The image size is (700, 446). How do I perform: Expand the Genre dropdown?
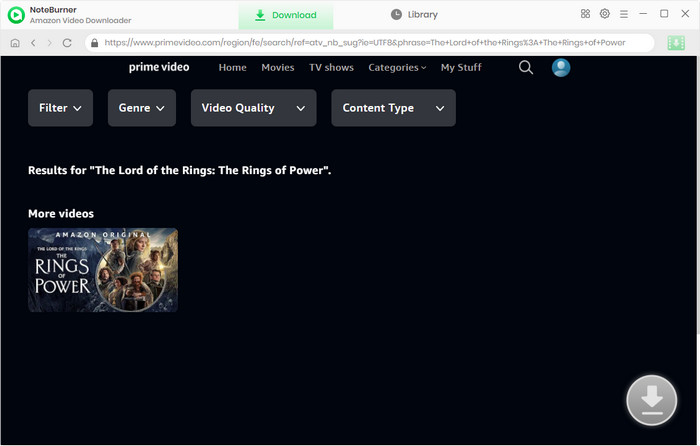[x=142, y=108]
